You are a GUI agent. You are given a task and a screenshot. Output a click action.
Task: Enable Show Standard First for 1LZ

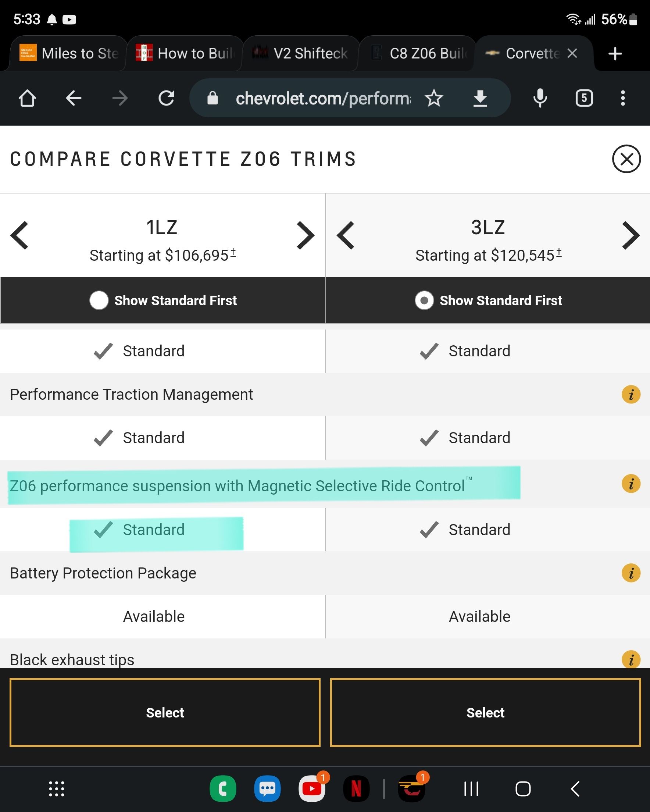[x=99, y=300]
